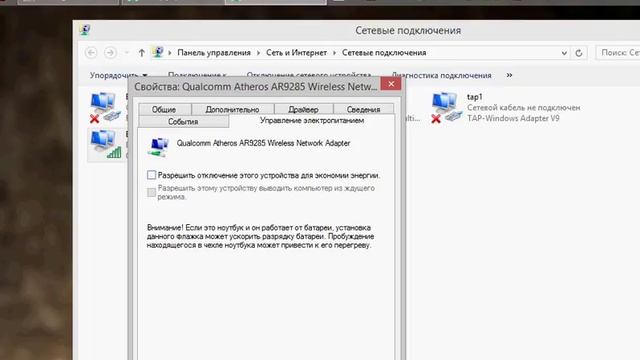Select the disconnected adapter with red X
This screenshot has height=360, width=640.
pos(105,107)
